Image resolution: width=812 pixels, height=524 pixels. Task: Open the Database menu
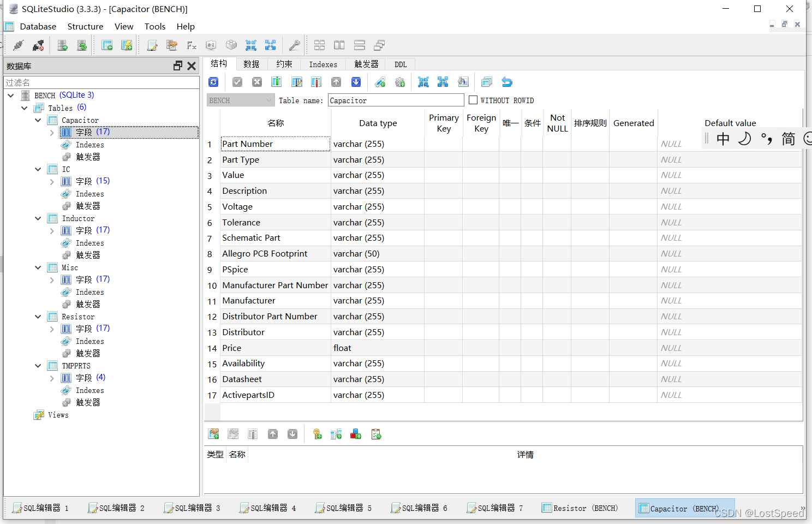pos(38,26)
